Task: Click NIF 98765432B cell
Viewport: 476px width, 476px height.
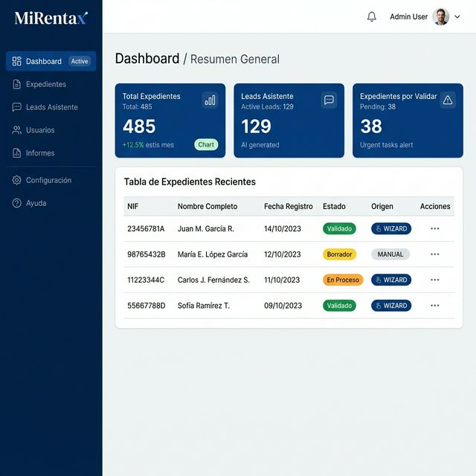Action: pos(147,254)
